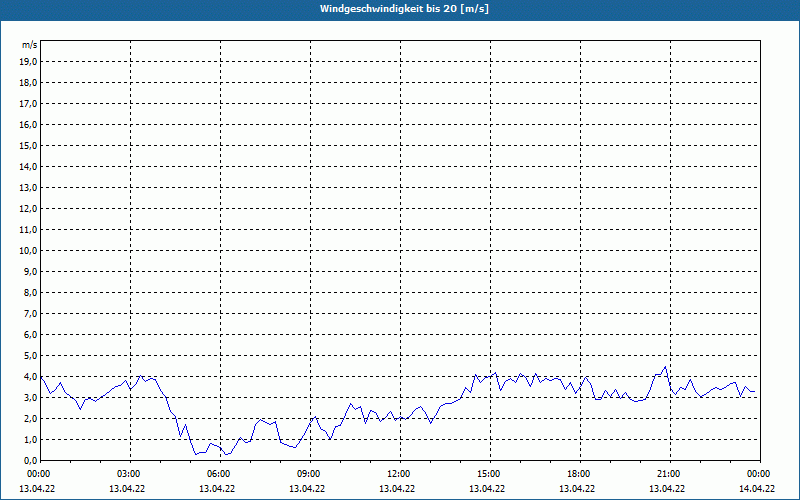This screenshot has width=800, height=500.
Task: Click the chart title Windgeschwindigkeit bis 20 [m/s]
Action: [x=404, y=9]
